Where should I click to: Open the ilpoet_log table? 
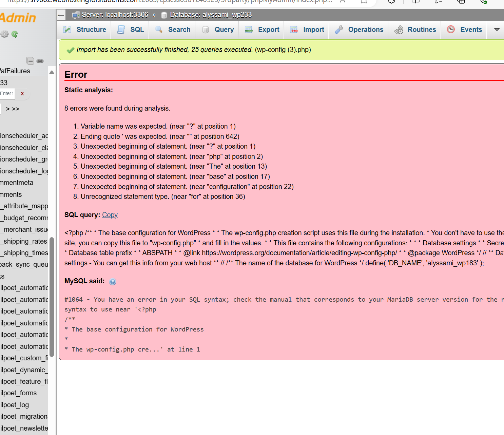(x=15, y=405)
